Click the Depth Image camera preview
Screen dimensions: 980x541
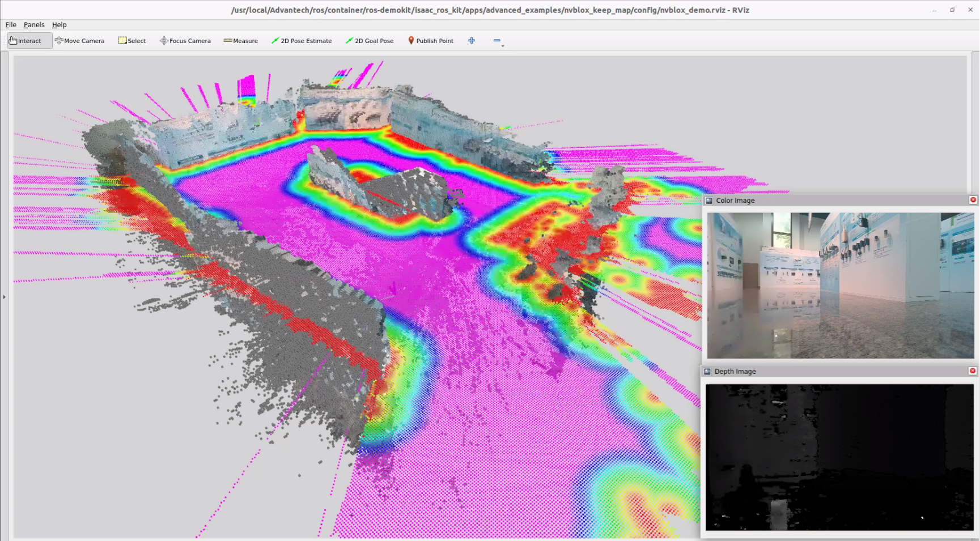tap(839, 457)
